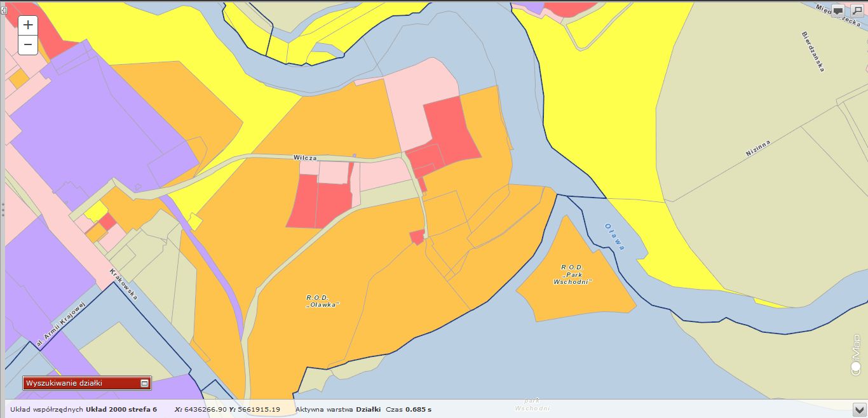
Task: Click the Nizinna street label
Action: tap(758, 148)
